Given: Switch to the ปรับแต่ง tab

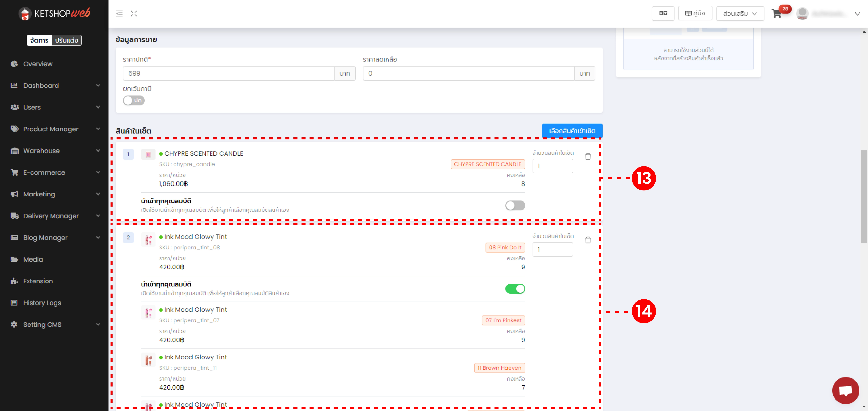Looking at the screenshot, I should (67, 40).
